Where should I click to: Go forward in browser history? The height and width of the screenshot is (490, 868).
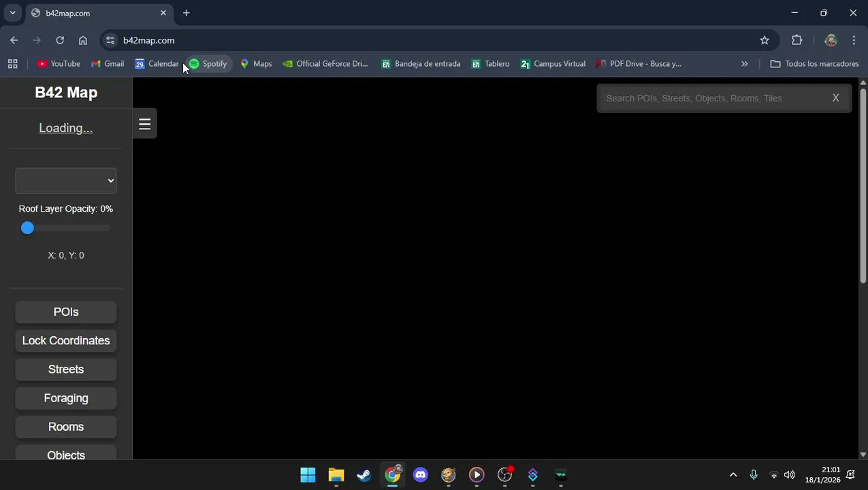[x=37, y=40]
